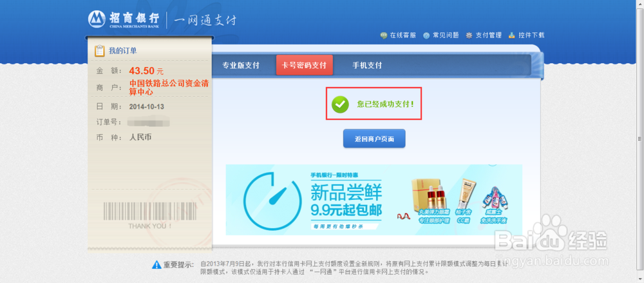Click the 返回商户页面 button
The height and width of the screenshot is (283, 644).
tap(374, 139)
